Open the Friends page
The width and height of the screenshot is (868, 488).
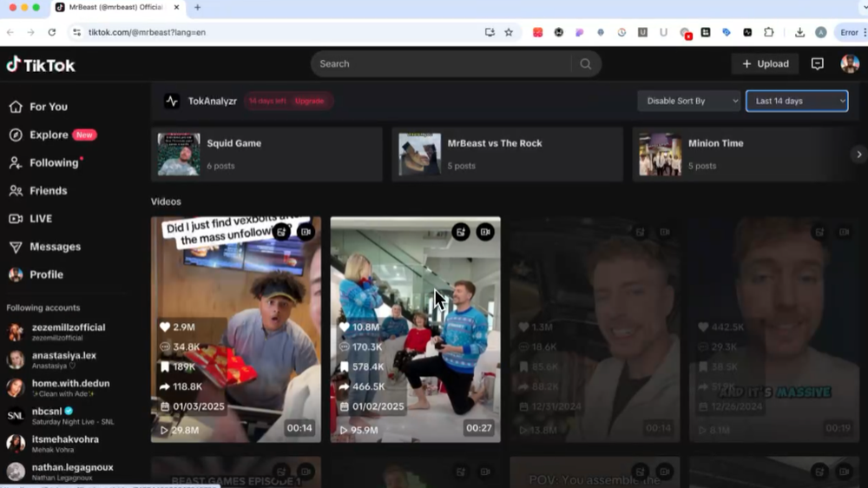[x=38, y=190]
